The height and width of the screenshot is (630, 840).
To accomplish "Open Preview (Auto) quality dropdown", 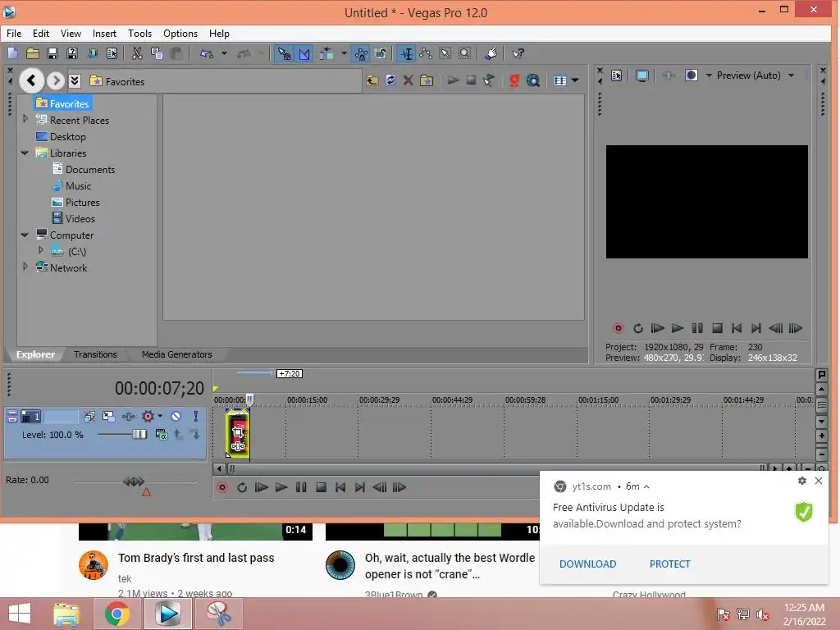I will 791,75.
